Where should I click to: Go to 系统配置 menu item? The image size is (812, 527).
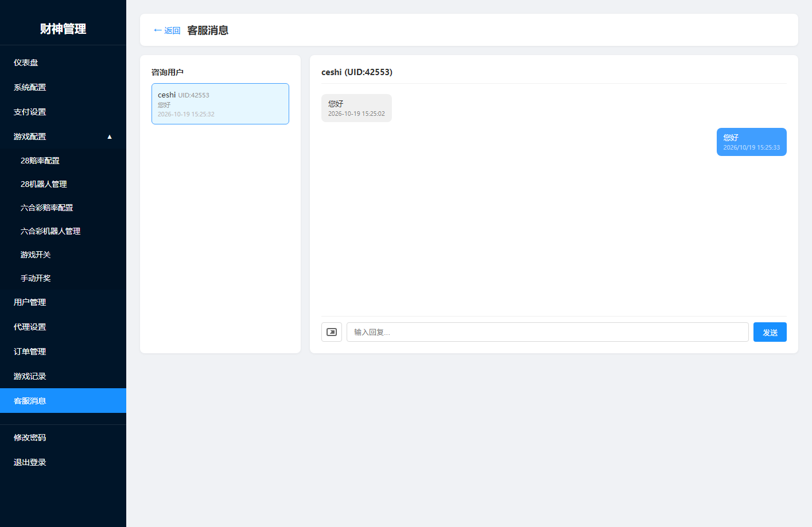coord(63,87)
